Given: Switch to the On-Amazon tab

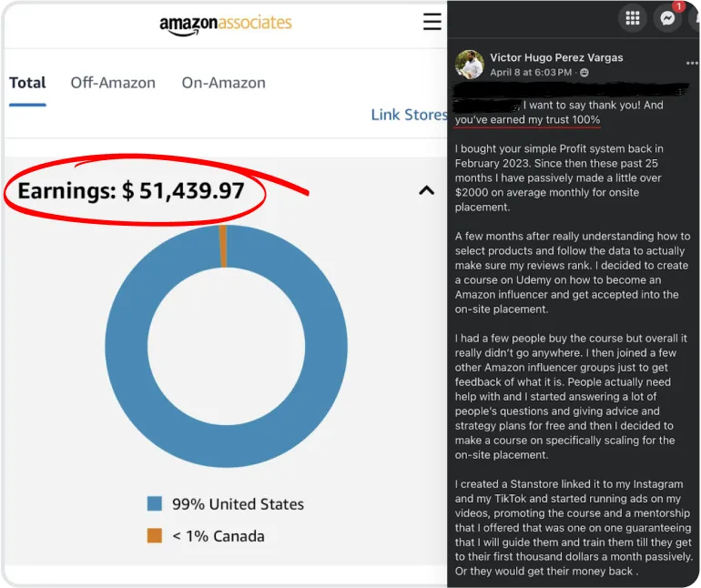Looking at the screenshot, I should pos(223,83).
